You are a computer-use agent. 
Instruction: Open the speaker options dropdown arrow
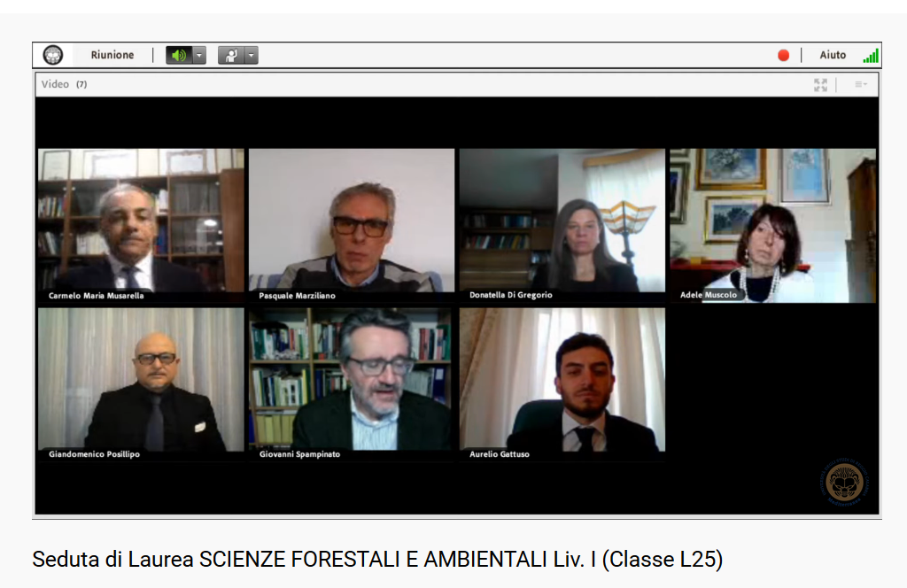point(199,55)
